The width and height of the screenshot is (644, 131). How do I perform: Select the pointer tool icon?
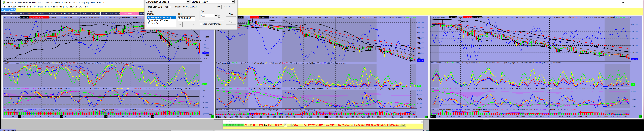(x=286, y=125)
